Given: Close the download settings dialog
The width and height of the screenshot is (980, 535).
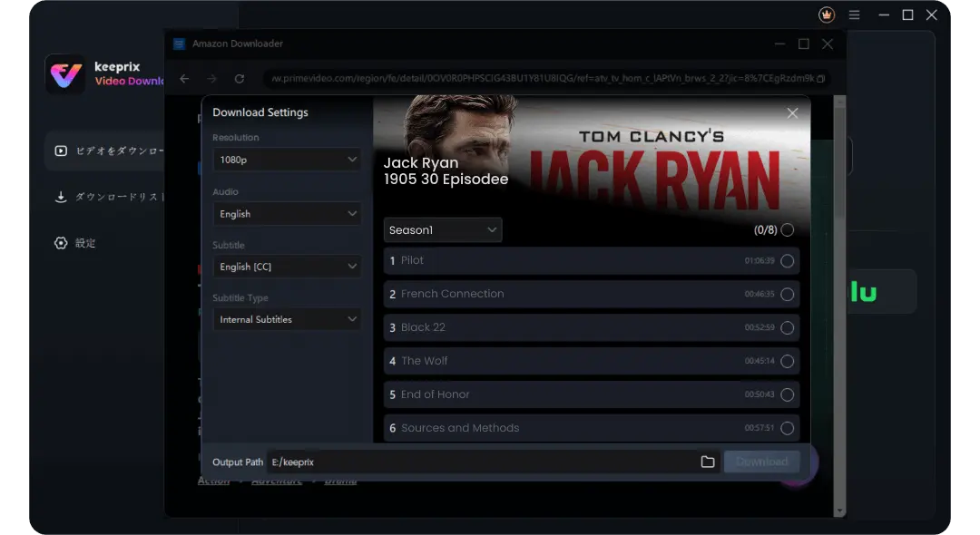Looking at the screenshot, I should coord(792,113).
